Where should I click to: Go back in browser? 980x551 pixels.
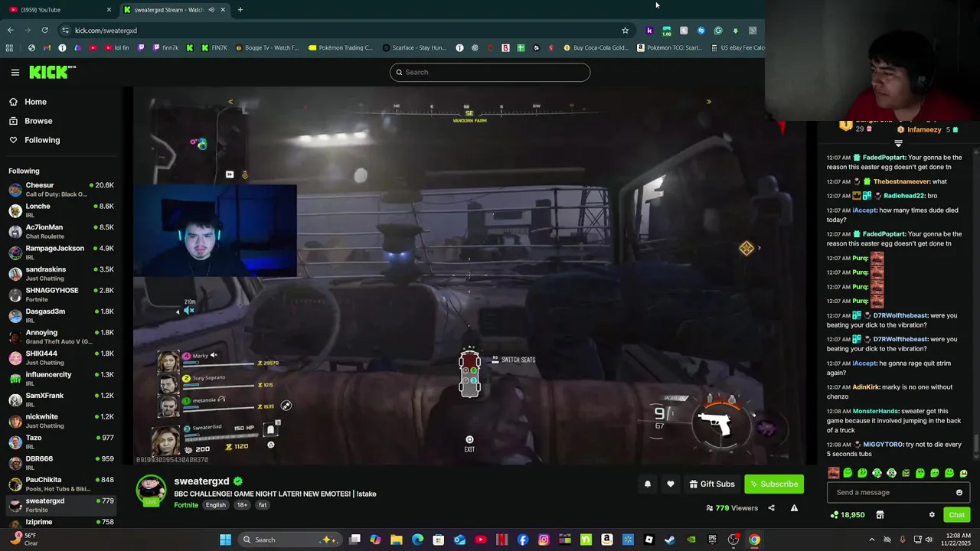pos(10,31)
